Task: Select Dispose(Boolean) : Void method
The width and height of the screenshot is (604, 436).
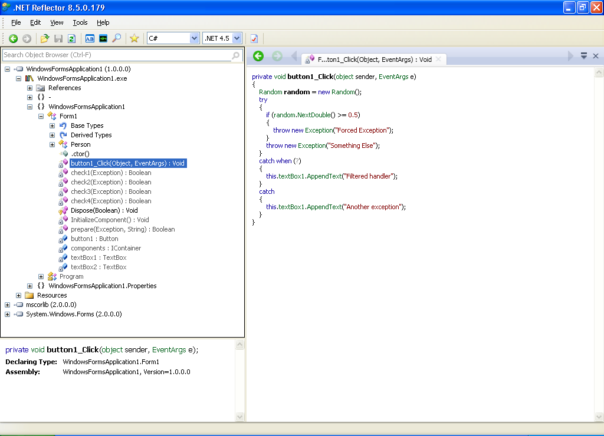Action: click(x=104, y=210)
